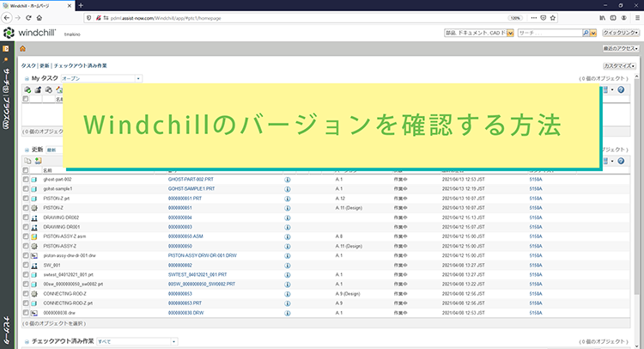Open info icon for ghost-part-002 row
Image resolution: width=644 pixels, height=349 pixels.
288,180
